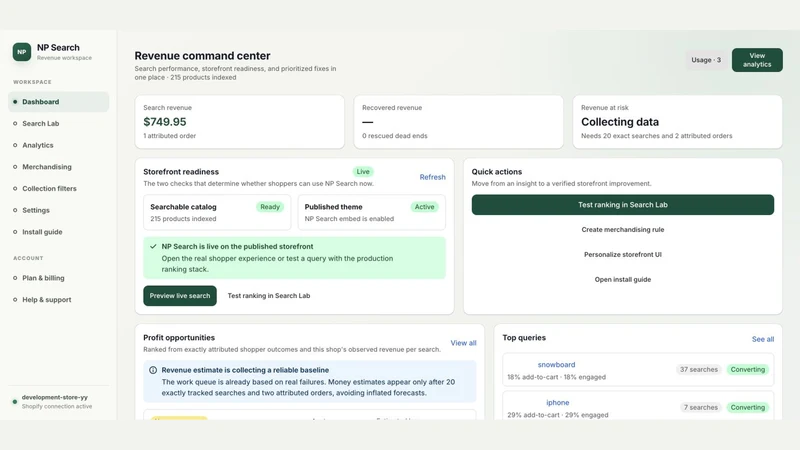Click the checkmark icon in live storefront banner
Image resolution: width=800 pixels, height=450 pixels.
pyautogui.click(x=153, y=246)
